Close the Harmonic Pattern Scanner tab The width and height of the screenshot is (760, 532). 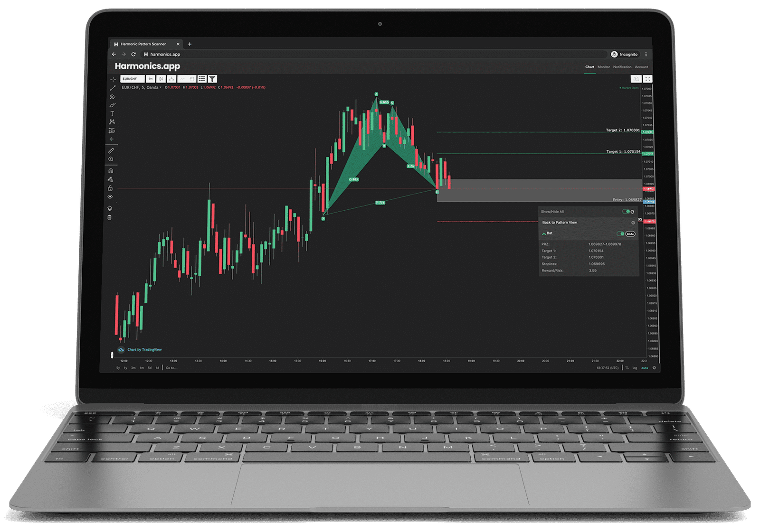[x=178, y=44]
